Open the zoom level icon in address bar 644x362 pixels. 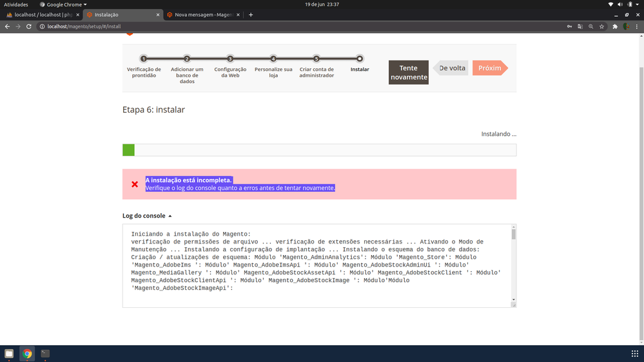(x=591, y=26)
